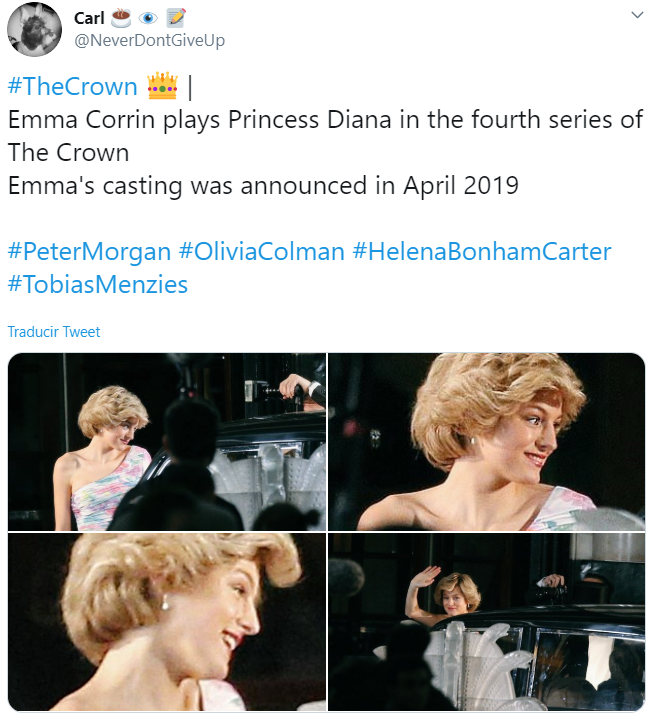Open the tweet options chevron menu

(x=636, y=15)
